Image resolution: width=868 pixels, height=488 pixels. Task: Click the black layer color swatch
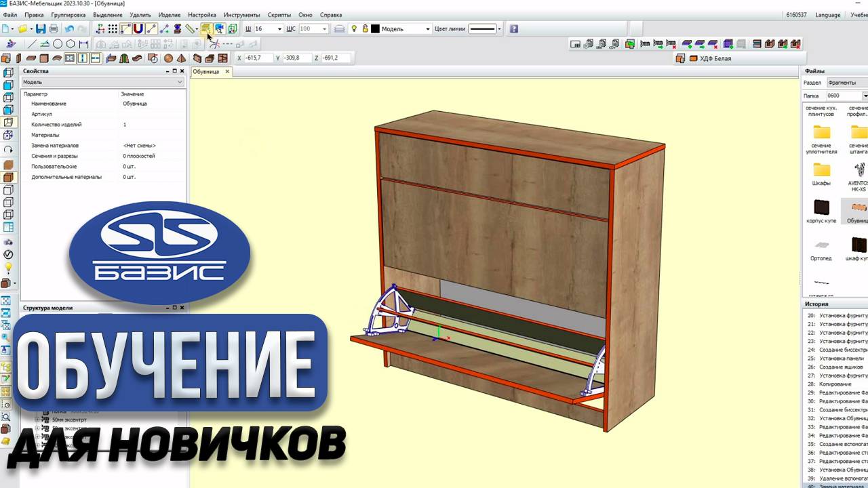pos(375,29)
